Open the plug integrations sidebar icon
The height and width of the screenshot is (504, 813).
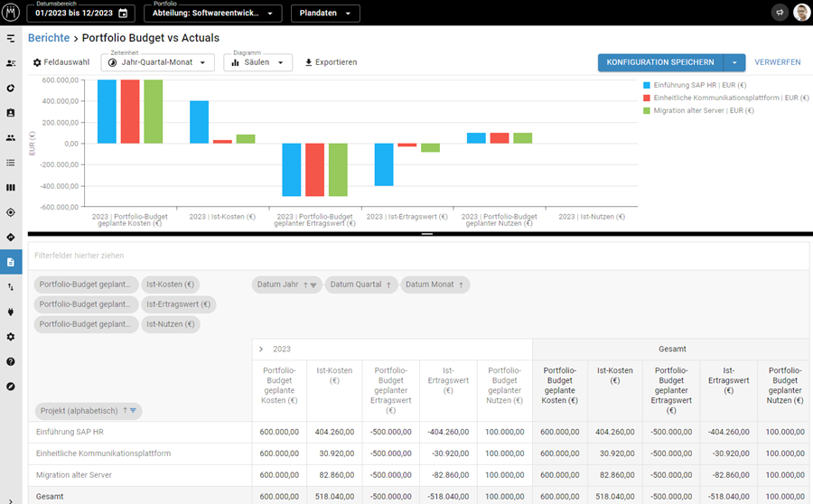pyautogui.click(x=10, y=313)
